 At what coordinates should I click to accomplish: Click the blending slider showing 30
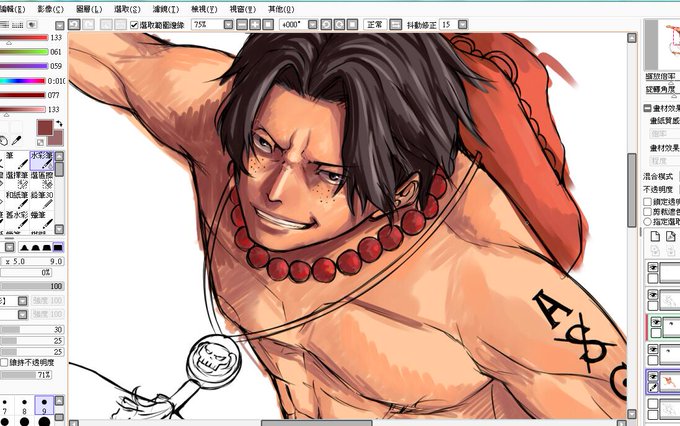click(x=33, y=330)
